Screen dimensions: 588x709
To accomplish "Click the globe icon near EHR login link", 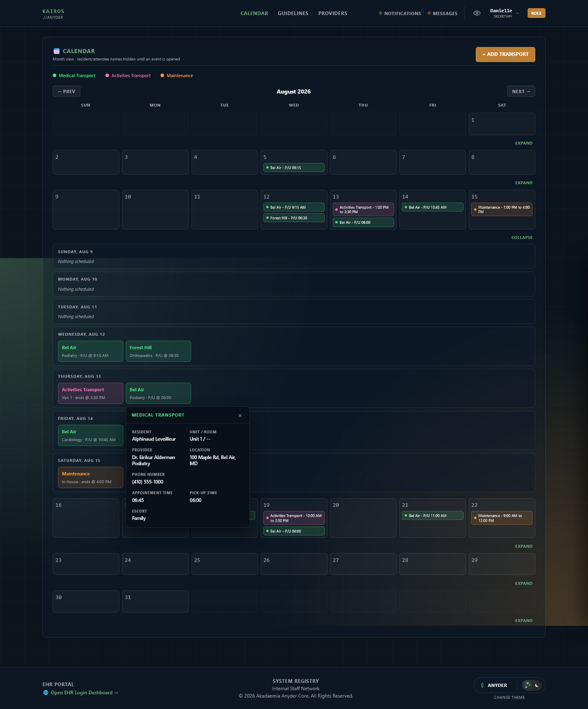I will coord(46,693).
